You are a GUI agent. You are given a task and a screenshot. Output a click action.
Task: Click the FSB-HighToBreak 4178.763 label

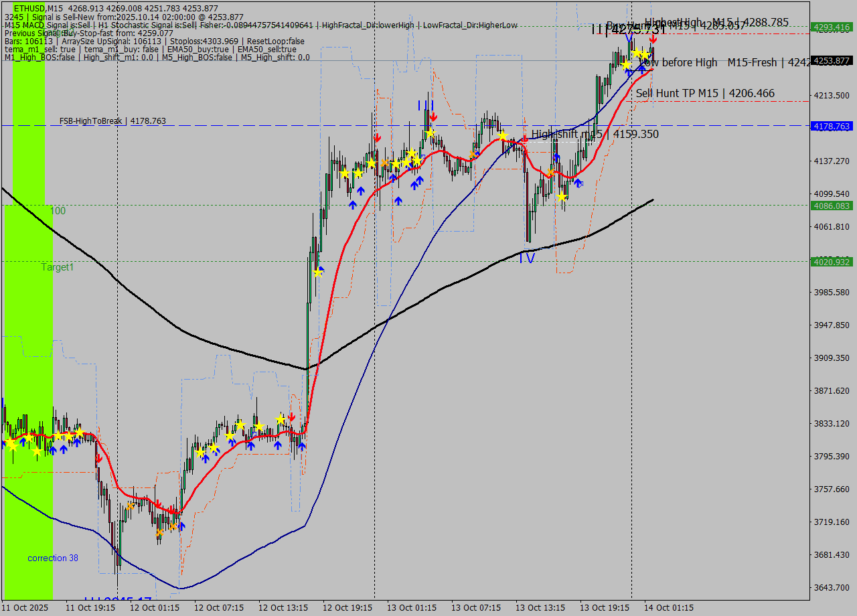[x=112, y=121]
